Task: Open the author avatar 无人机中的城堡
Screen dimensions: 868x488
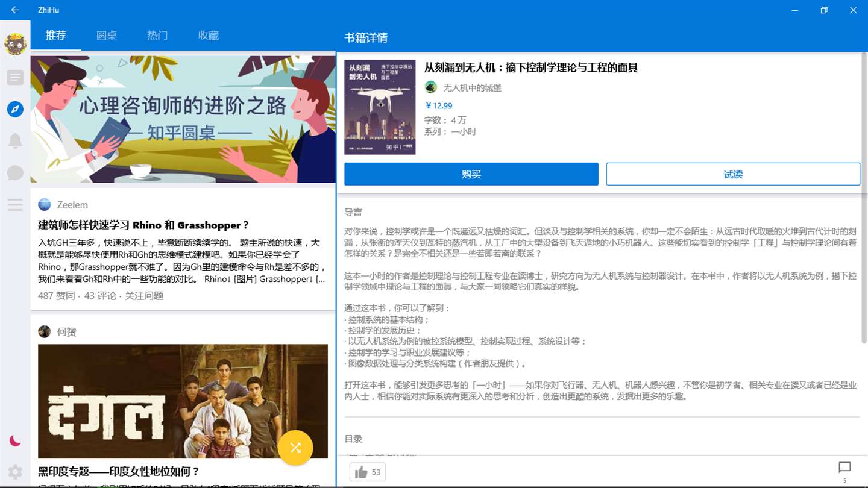Action: (430, 87)
